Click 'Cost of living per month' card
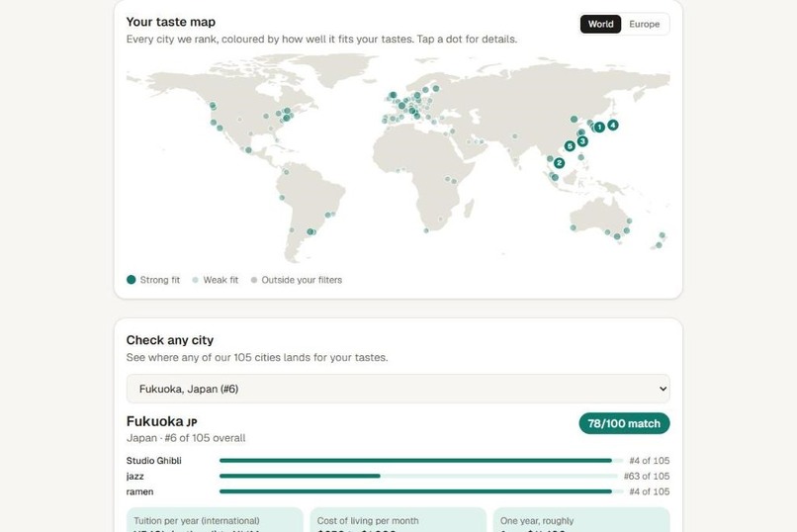Screen dimensions: 797x532 click(x=398, y=520)
